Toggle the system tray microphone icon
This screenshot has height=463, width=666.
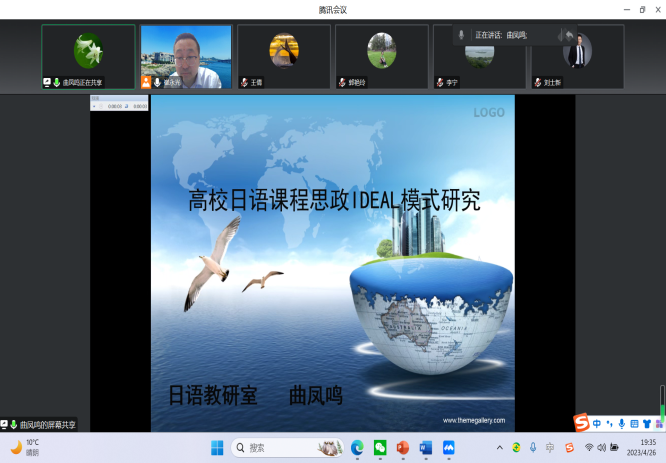point(533,447)
